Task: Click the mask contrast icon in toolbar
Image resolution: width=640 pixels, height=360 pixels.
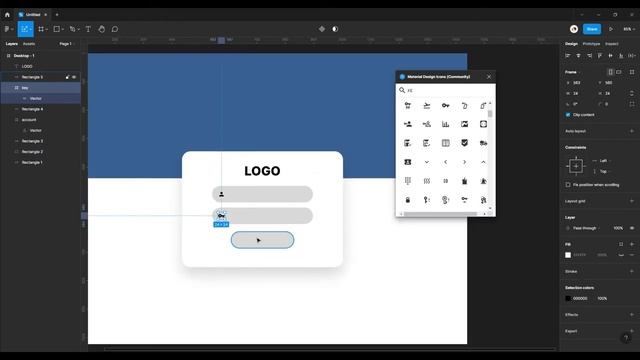Action: click(335, 29)
